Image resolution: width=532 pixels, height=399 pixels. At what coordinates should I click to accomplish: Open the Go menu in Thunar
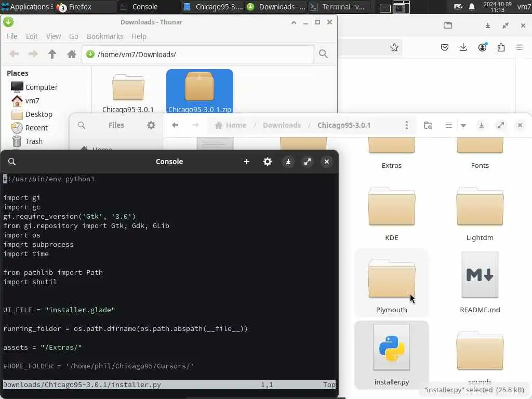[x=74, y=36]
